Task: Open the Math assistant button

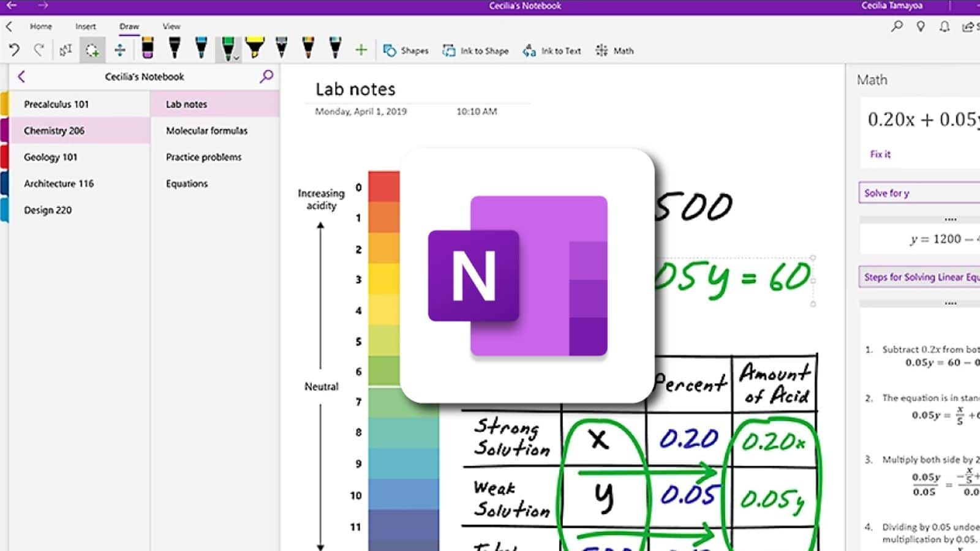Action: click(614, 51)
